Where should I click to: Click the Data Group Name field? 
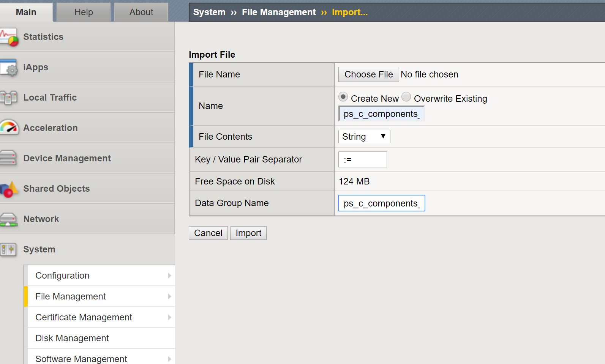(381, 203)
